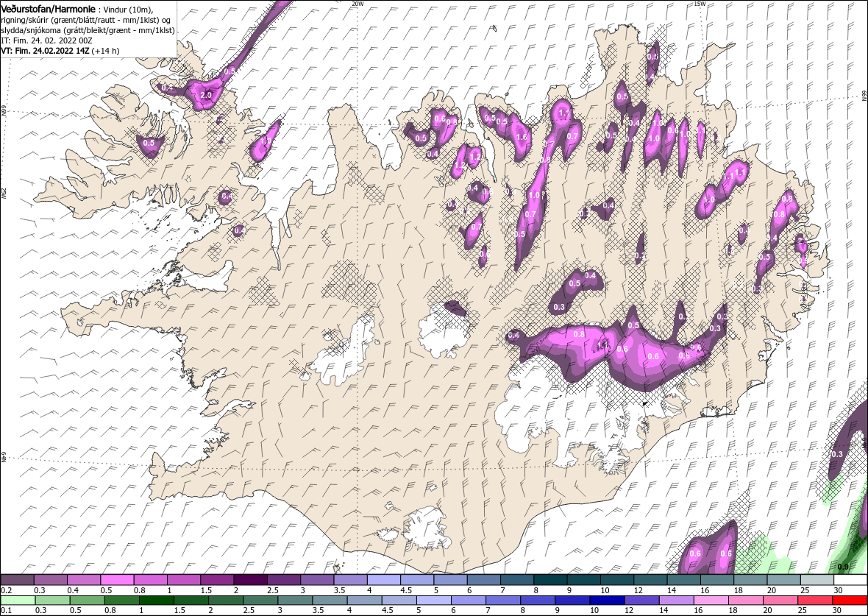
Task: Click the '0.2' label under the snow legend
Action: tap(7, 590)
